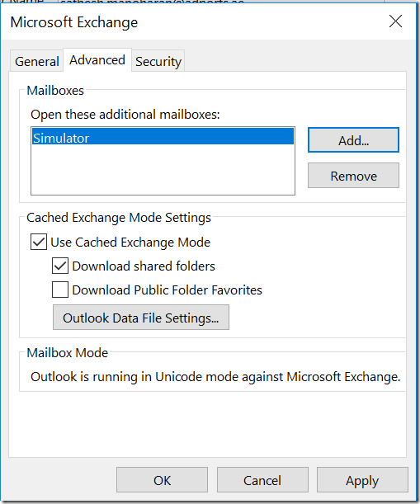This screenshot has height=504, width=420.
Task: Open Outlook Data File Settings
Action: click(x=141, y=318)
